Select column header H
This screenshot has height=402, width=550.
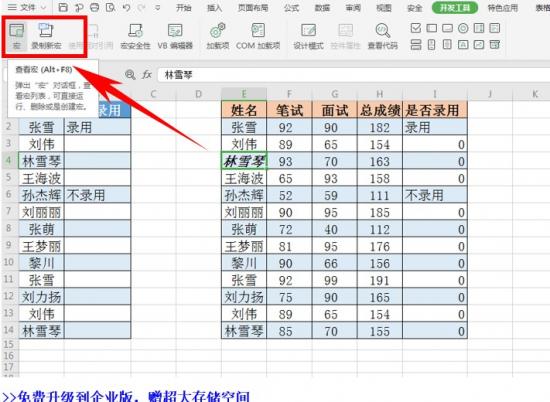coord(380,94)
